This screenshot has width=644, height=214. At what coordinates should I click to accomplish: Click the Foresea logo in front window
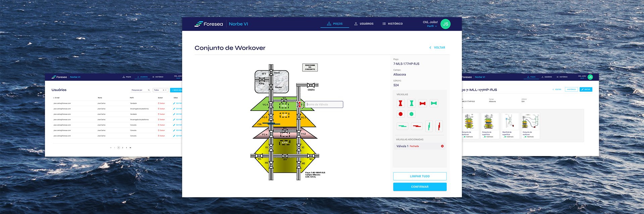pyautogui.click(x=209, y=24)
